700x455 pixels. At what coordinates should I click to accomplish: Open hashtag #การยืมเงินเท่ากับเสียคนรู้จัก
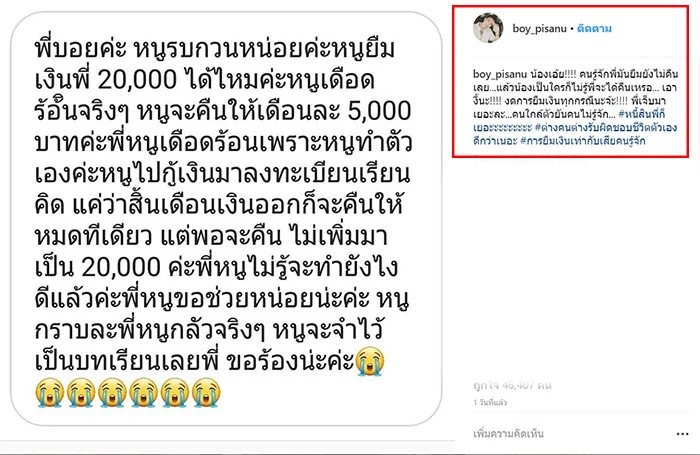tap(583, 141)
